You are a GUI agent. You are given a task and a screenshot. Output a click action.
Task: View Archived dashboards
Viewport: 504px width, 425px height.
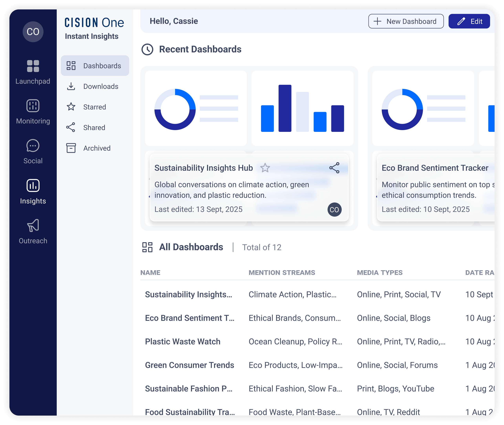point(95,148)
